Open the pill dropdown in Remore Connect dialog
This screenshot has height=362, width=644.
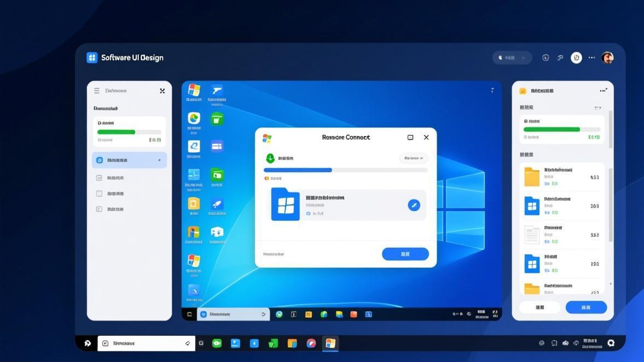(413, 158)
